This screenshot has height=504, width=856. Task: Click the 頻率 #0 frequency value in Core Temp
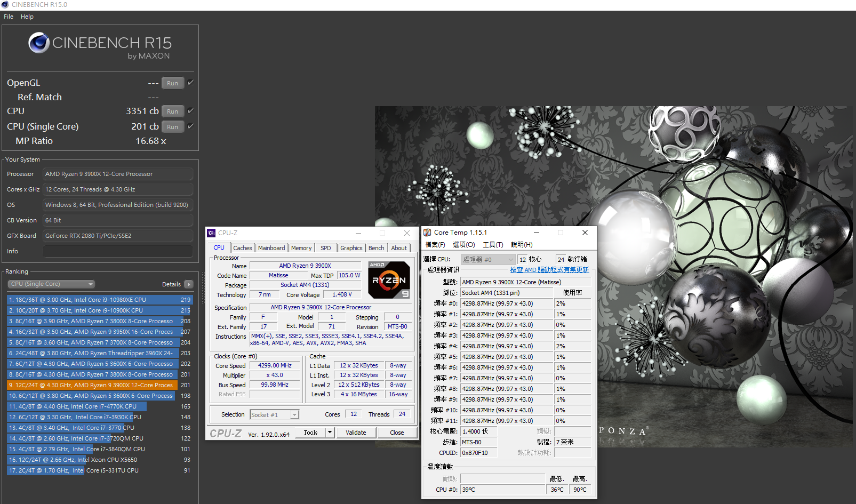pyautogui.click(x=507, y=303)
